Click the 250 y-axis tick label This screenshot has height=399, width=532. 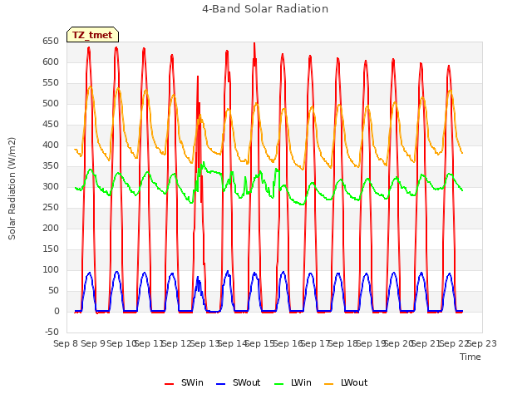pyautogui.click(x=51, y=207)
